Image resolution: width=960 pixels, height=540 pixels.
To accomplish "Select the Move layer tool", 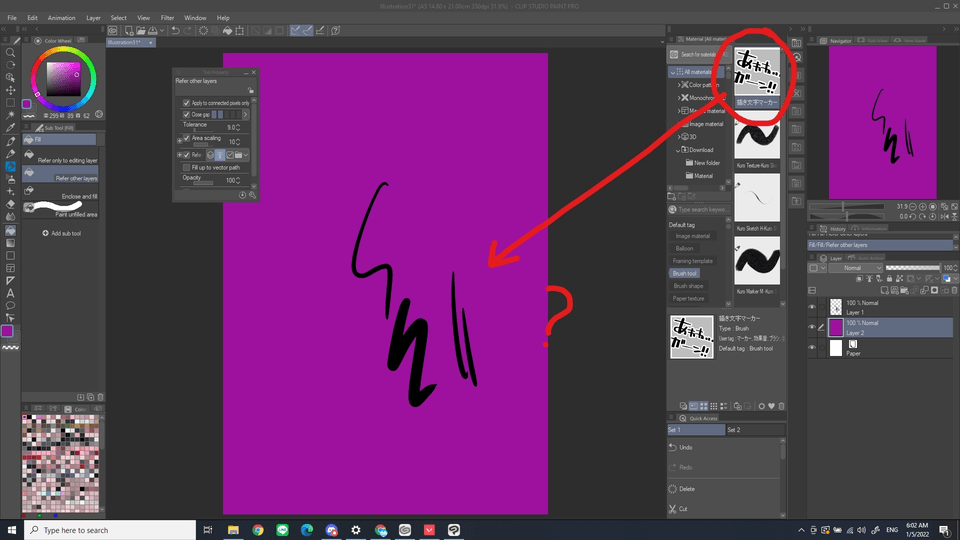I will [x=10, y=90].
